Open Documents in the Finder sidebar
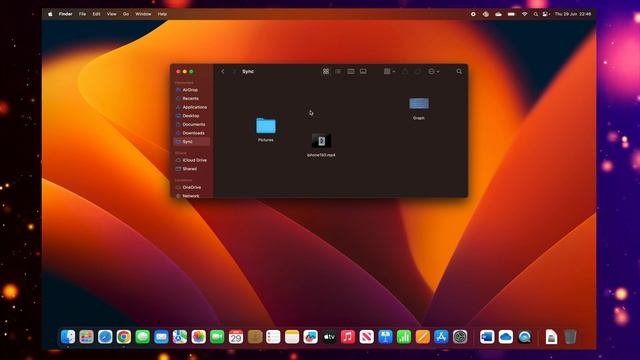 [193, 124]
